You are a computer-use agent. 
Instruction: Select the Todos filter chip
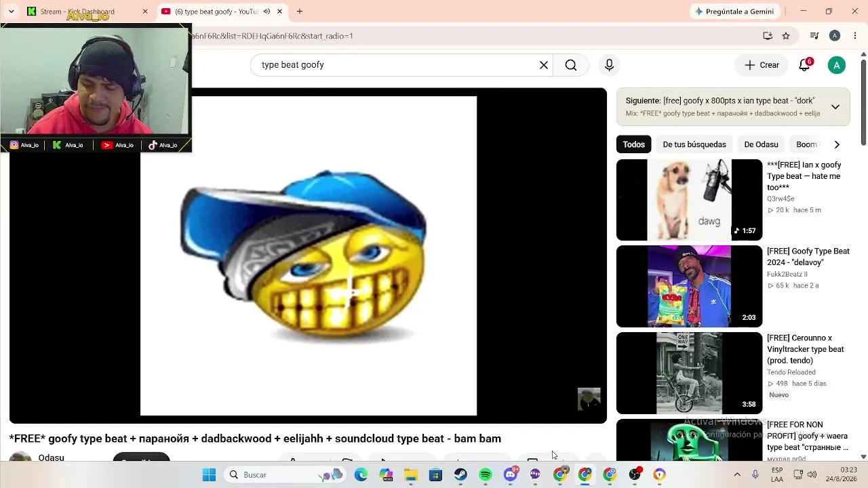[634, 144]
